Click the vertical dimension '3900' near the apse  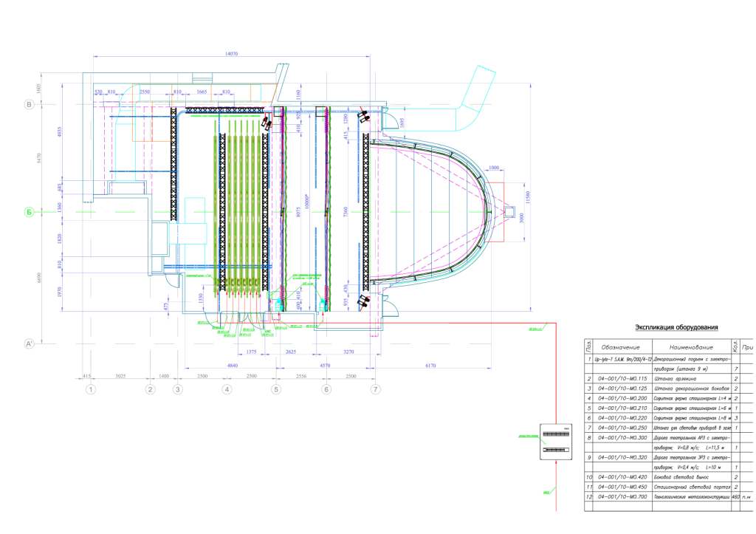521,218
